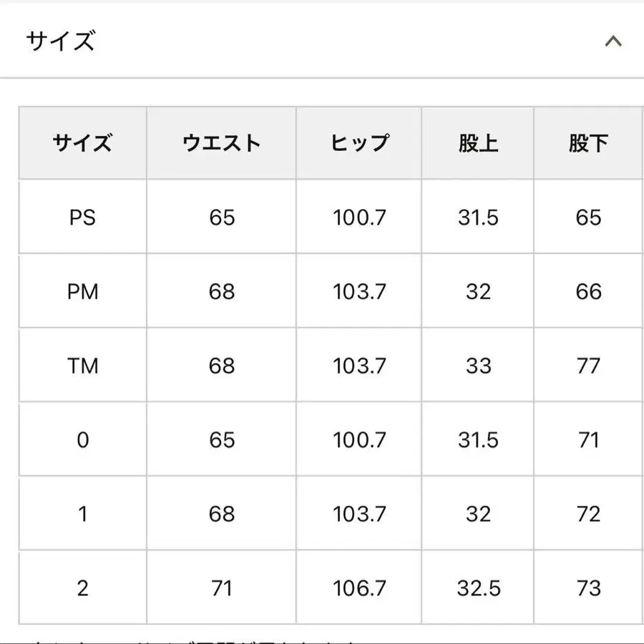Screen dimensions: 644x644
Task: Select the ヒップ column header
Action: pyautogui.click(x=358, y=142)
